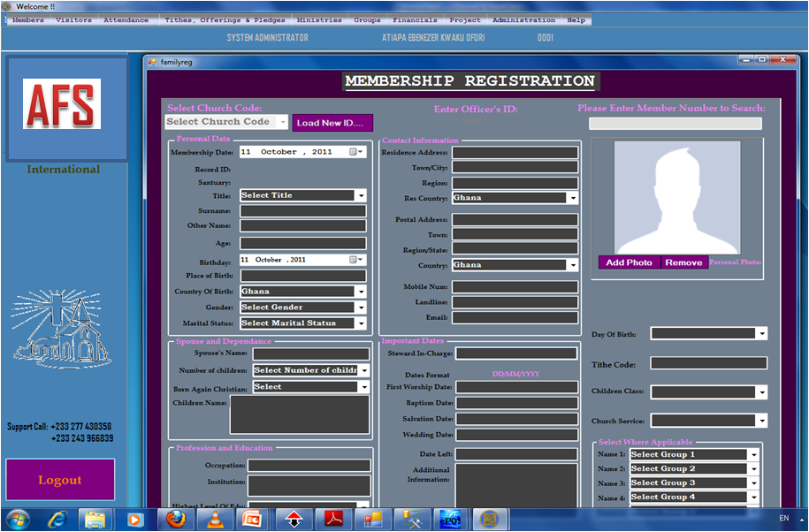
Task: Open PowerPoint from the taskbar
Action: click(253, 519)
